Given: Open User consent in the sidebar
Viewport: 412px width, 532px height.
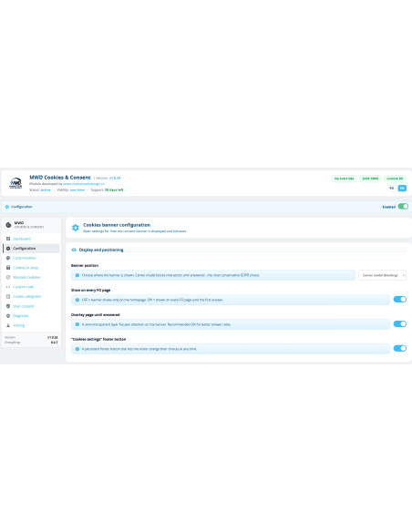Looking at the screenshot, I should (x=31, y=306).
